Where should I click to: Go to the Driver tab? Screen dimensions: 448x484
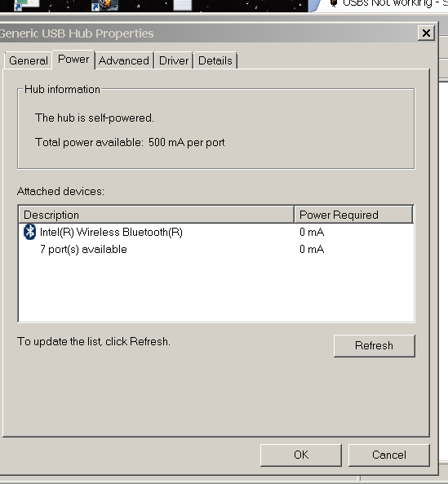[x=174, y=60]
